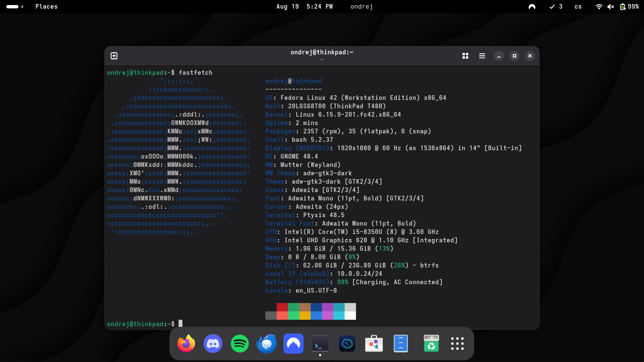Open GNOME Software from the dock
This screenshot has width=644, height=362.
pyautogui.click(x=374, y=344)
